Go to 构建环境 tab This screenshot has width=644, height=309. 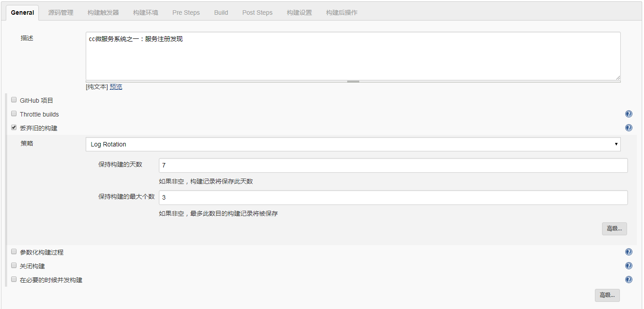pyautogui.click(x=145, y=13)
